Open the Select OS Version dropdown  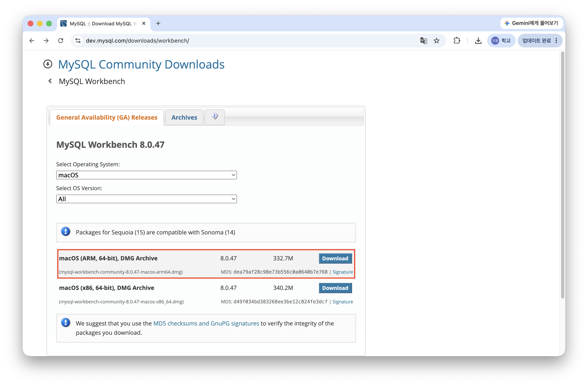point(147,199)
